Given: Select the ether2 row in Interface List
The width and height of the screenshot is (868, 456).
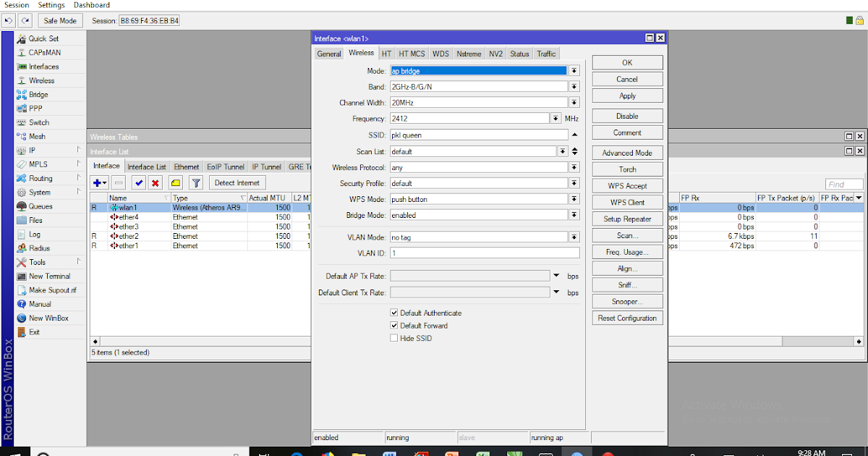Looking at the screenshot, I should [x=477, y=236].
